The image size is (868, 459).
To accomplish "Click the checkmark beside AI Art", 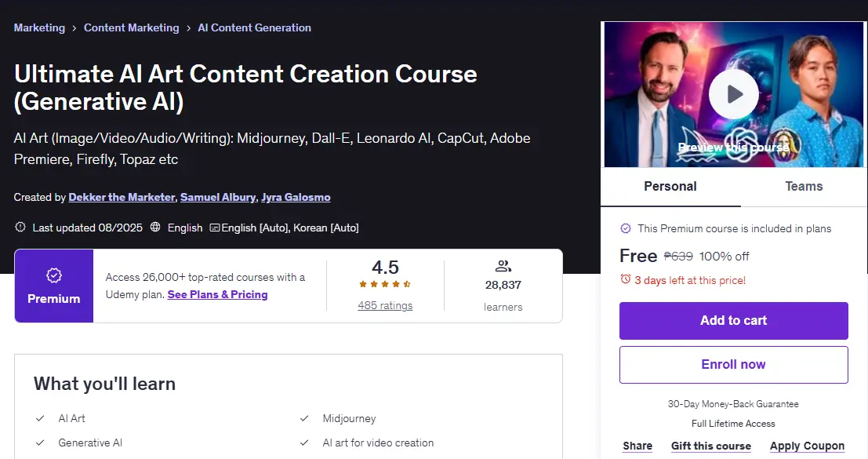I will [x=40, y=418].
